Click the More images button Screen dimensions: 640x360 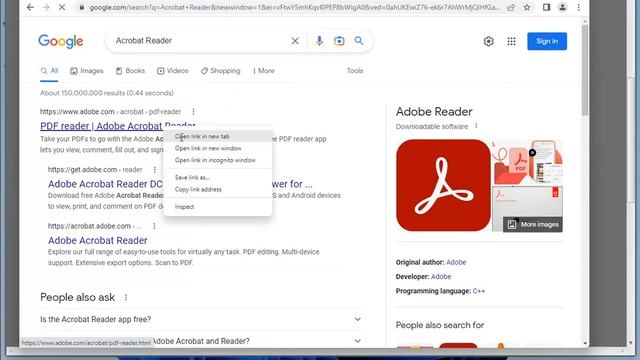click(533, 224)
